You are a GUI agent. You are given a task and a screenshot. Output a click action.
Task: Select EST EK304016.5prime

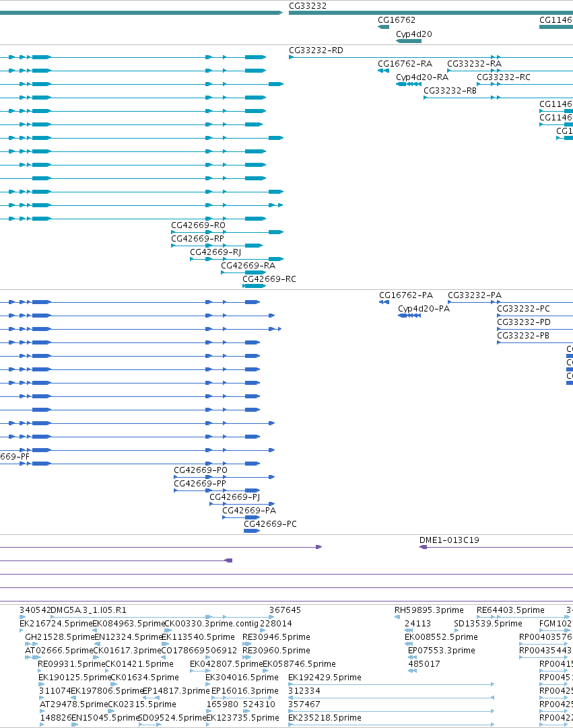pos(242,678)
